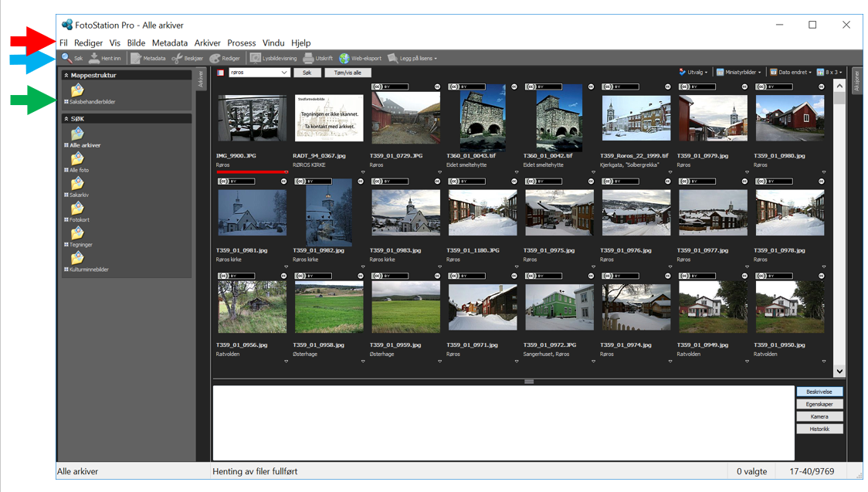Select the RADT_94_0367.jpg thumbnail
Viewport: 868px width, 492px height.
point(329,118)
